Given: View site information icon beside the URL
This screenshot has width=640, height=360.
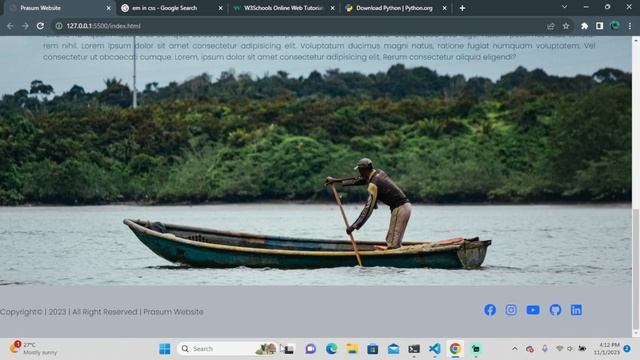Looking at the screenshot, I should pos(59,26).
